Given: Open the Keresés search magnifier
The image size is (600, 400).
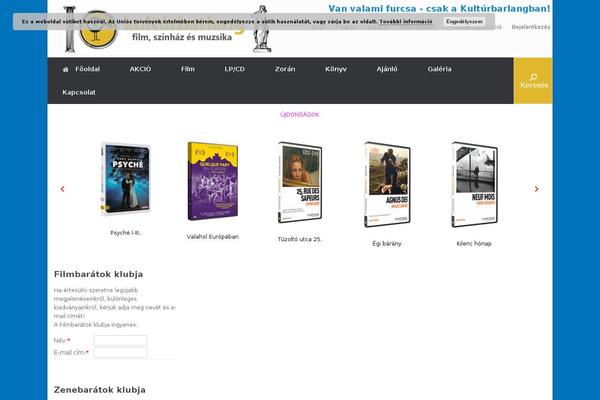Looking at the screenshot, I should (x=533, y=77).
